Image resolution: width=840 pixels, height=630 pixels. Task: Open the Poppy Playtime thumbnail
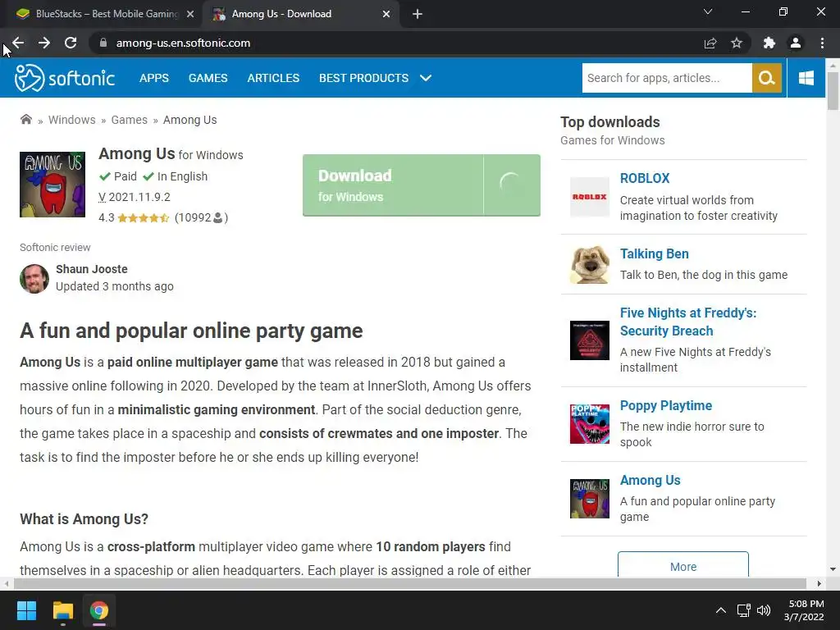589,424
